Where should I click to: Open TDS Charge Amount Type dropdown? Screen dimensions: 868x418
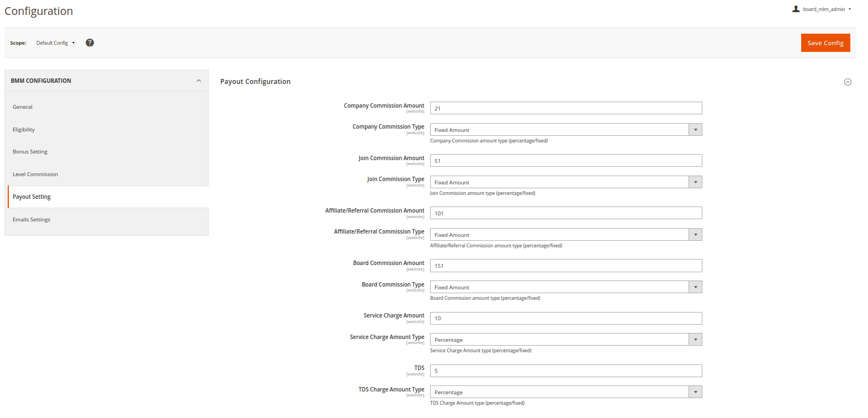point(565,392)
